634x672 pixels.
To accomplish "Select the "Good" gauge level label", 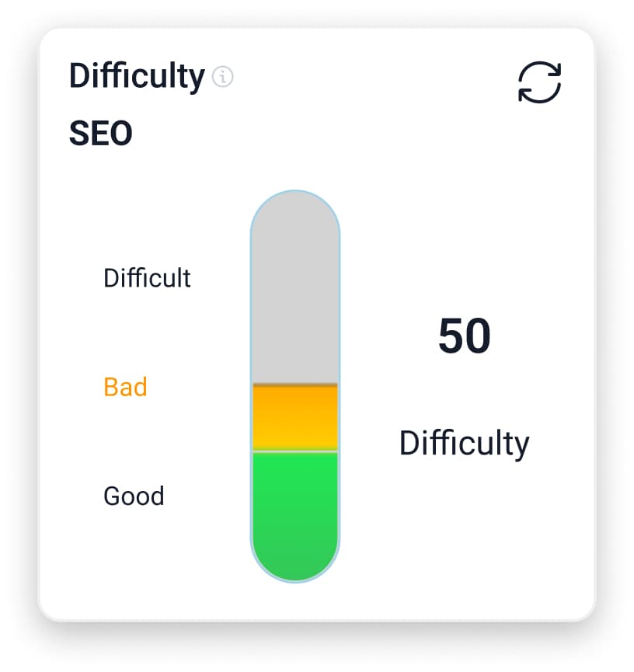I will coord(134,496).
